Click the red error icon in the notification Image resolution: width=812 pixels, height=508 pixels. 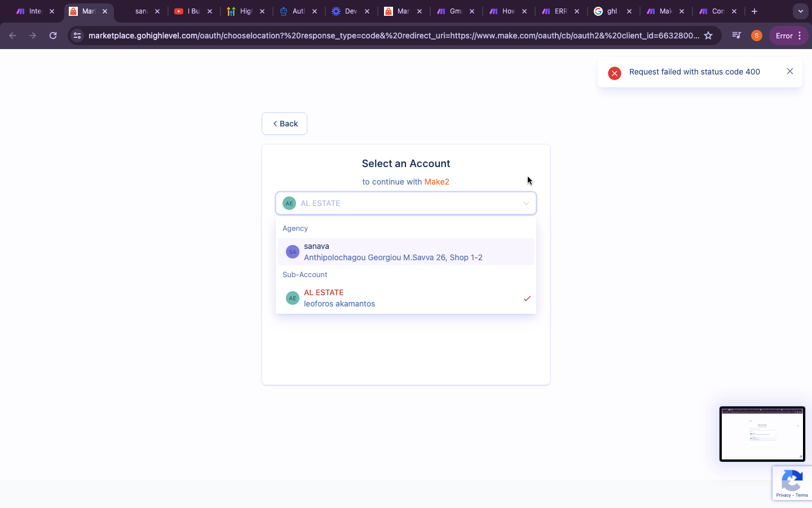(x=615, y=73)
